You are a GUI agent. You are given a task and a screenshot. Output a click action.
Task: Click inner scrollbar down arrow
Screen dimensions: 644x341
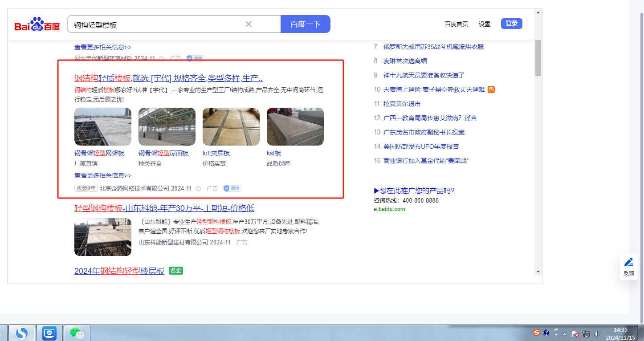(538, 272)
